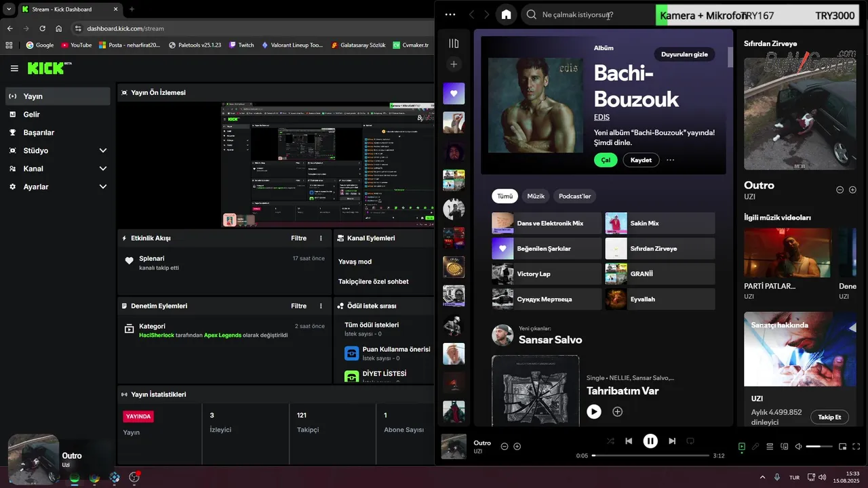The height and width of the screenshot is (488, 868).
Task: Select the Tümü filter chip
Action: pyautogui.click(x=505, y=197)
